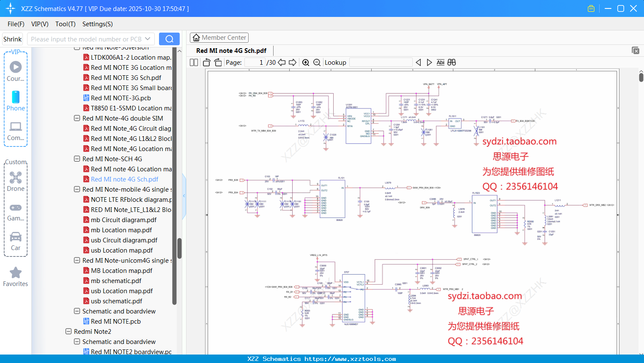Screen dimensions: 644x363
Task: Collapse the Red MI Note-4G double SIM folder
Action: coord(77,118)
